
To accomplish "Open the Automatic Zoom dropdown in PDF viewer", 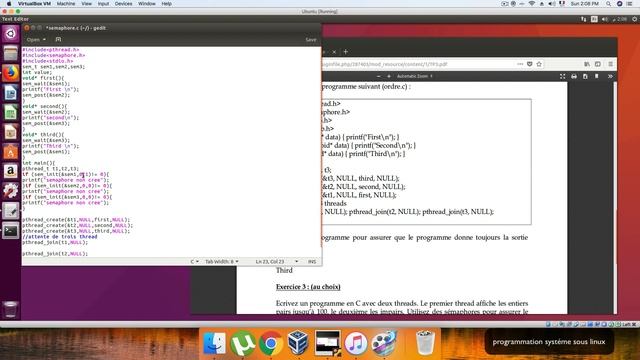I will [415, 76].
